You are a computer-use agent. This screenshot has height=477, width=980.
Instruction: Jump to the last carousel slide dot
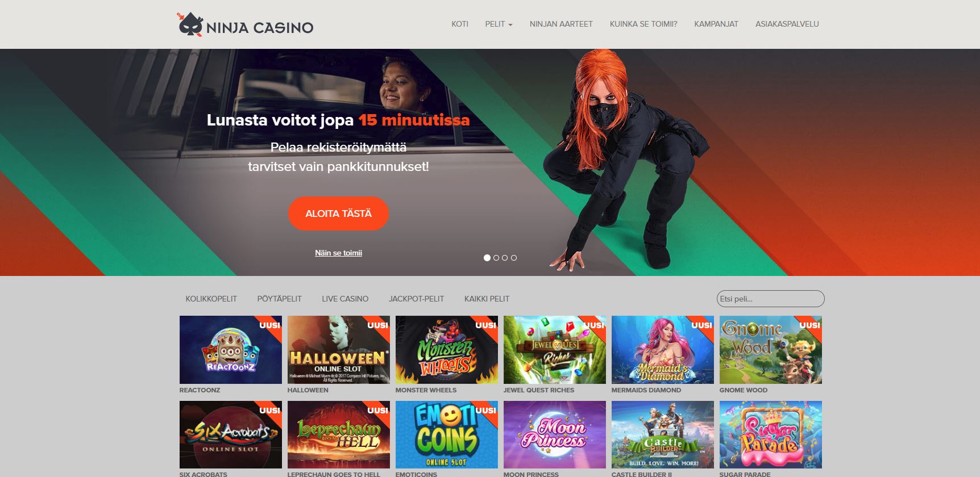coord(514,258)
